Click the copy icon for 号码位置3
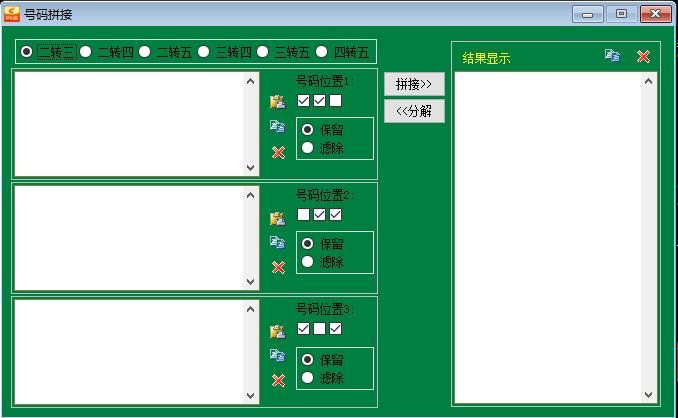The image size is (678, 418). (x=278, y=355)
